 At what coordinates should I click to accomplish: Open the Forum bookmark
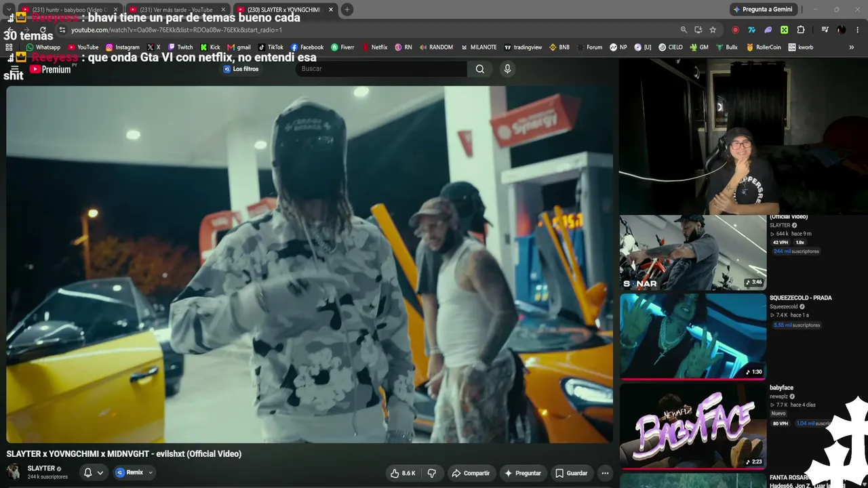(x=589, y=47)
